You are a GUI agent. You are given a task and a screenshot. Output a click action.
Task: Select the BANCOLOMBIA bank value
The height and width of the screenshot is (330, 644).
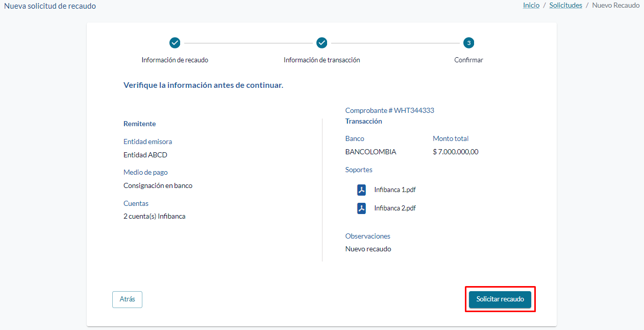coord(371,152)
